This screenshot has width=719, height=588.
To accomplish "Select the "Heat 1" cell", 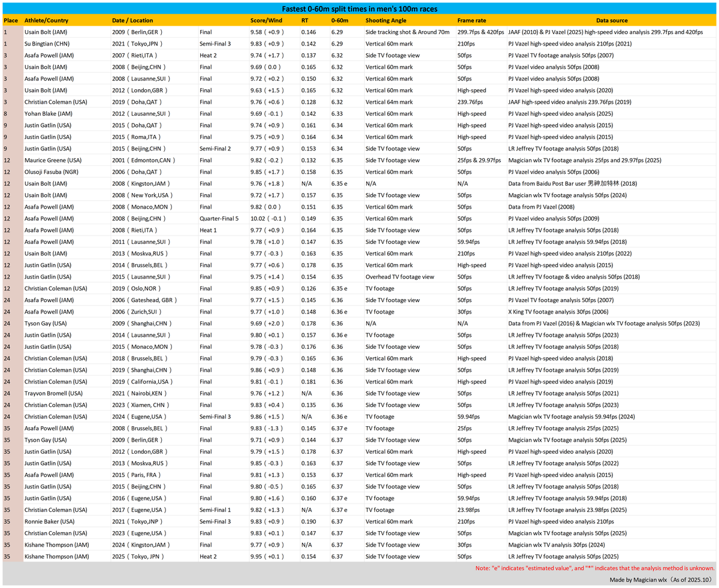I will pyautogui.click(x=209, y=230).
